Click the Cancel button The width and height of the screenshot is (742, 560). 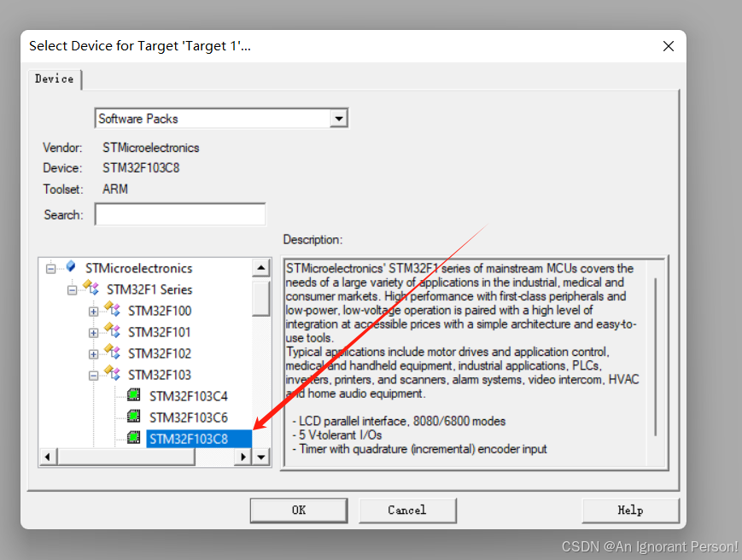[407, 510]
